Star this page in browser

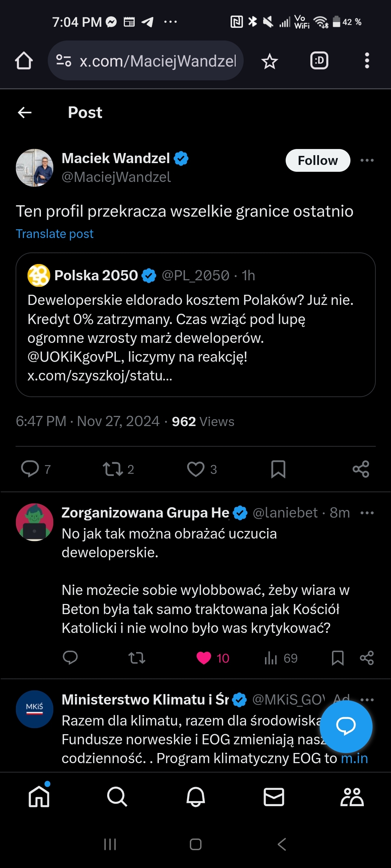click(269, 61)
